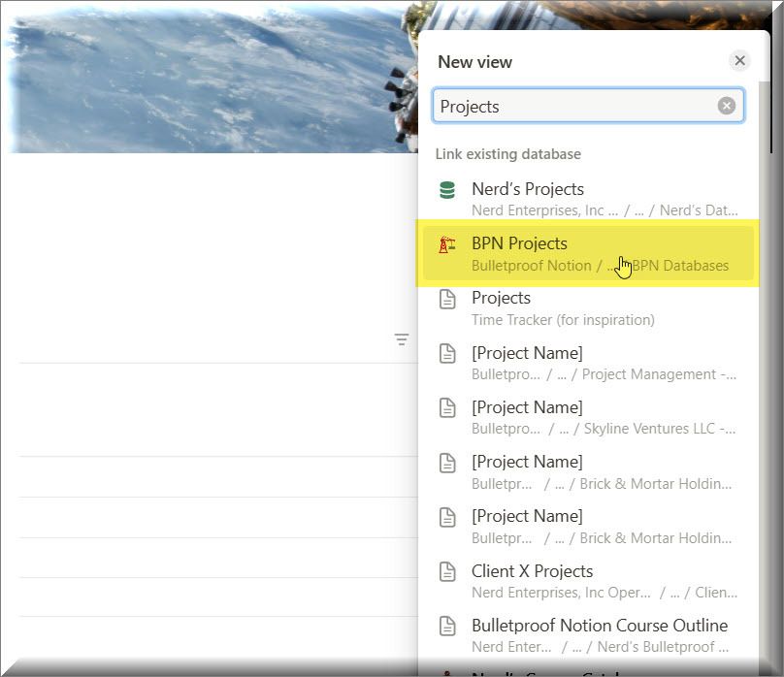The height and width of the screenshot is (677, 784).
Task: Click 'Nerd Enterprises, Inc Oper...' path text
Action: 561,593
